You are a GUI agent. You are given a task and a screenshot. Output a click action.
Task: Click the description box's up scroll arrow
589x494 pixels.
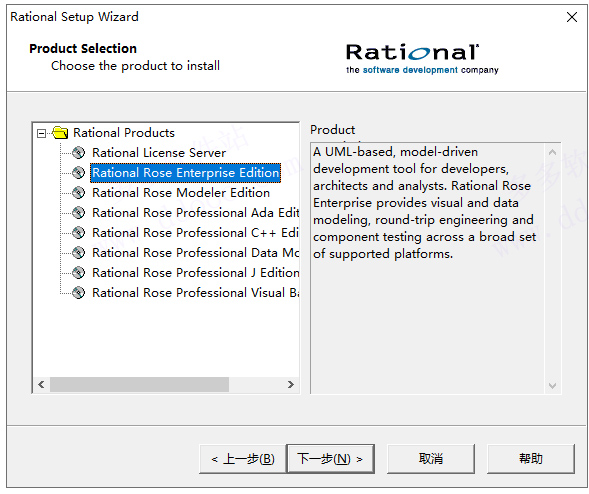(x=552, y=152)
